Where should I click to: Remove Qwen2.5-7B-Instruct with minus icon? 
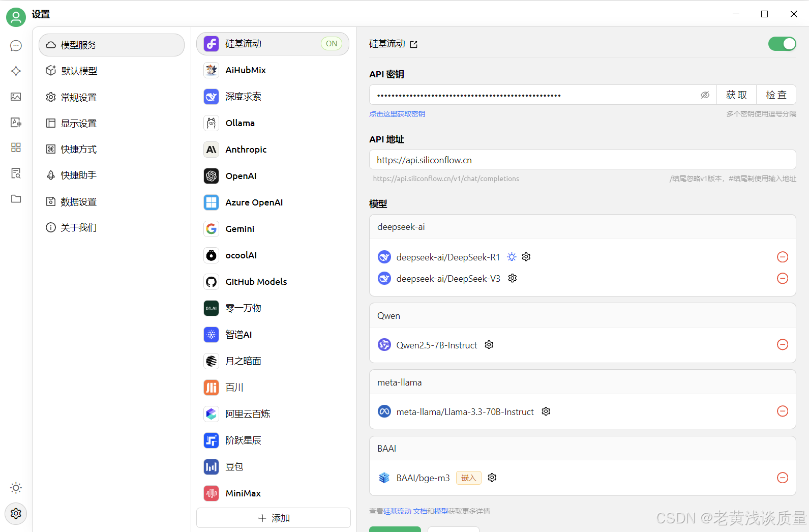tap(783, 345)
